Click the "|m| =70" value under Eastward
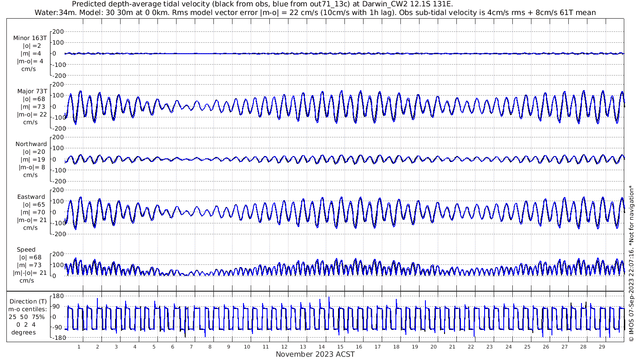 point(32,212)
